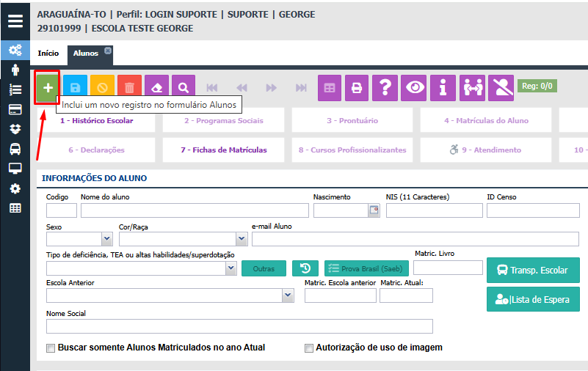The image size is (588, 371).
Task: Click the Lista de Espera button
Action: point(533,299)
